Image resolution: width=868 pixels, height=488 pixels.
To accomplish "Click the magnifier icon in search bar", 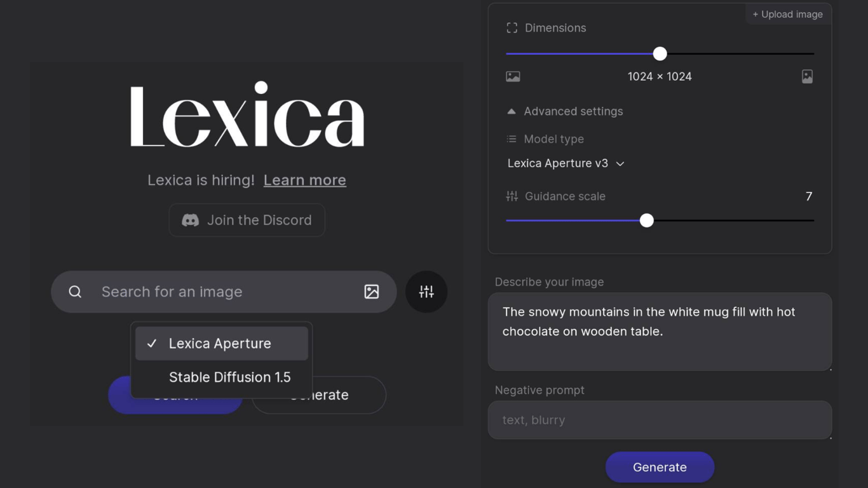I will click(x=75, y=292).
